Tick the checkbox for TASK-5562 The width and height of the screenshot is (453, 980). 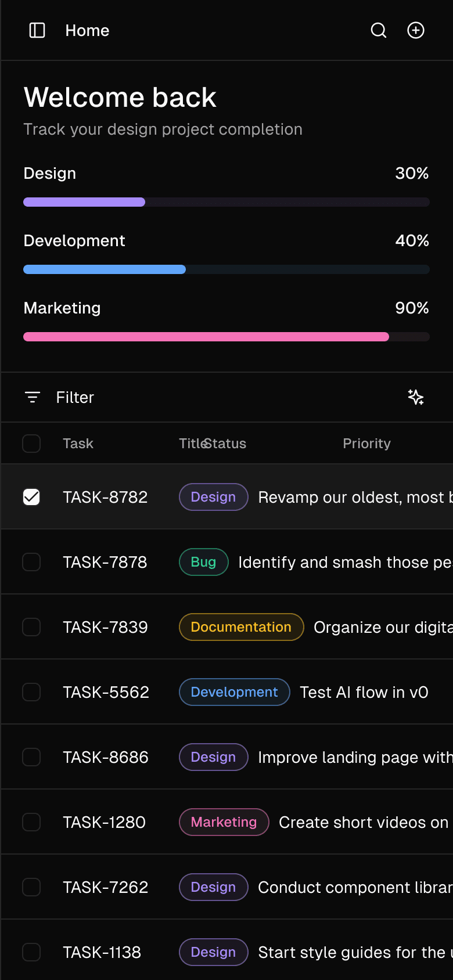(x=31, y=692)
